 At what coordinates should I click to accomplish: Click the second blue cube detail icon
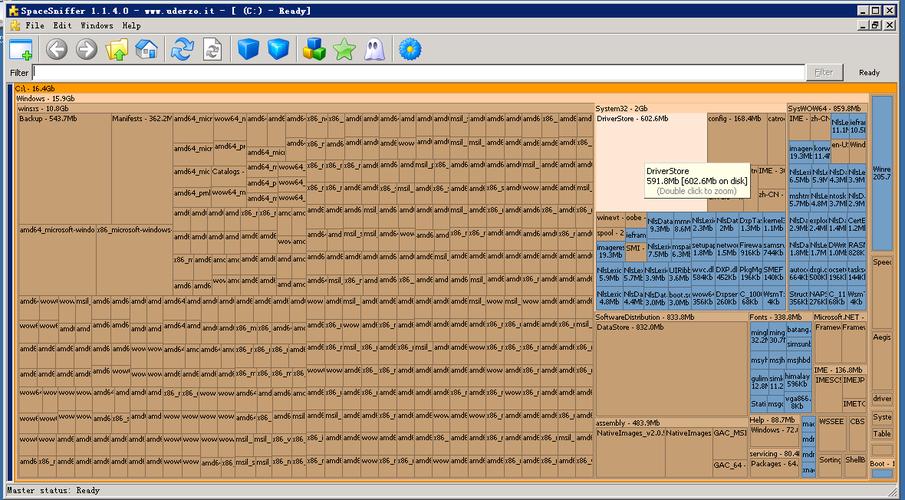278,49
